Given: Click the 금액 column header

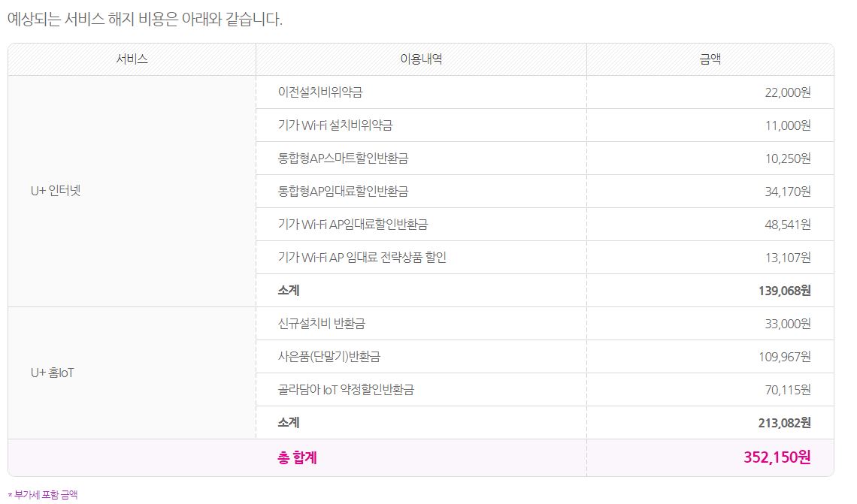Looking at the screenshot, I should click(710, 59).
